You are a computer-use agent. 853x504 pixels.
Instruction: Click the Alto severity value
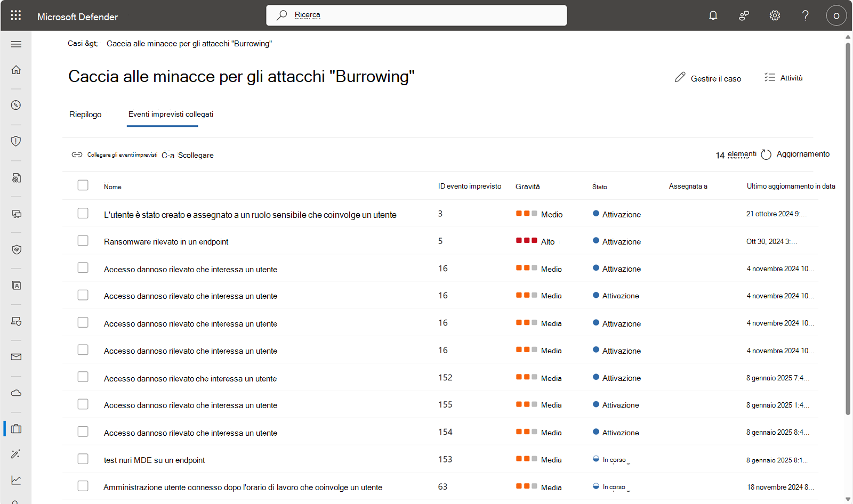[548, 242]
